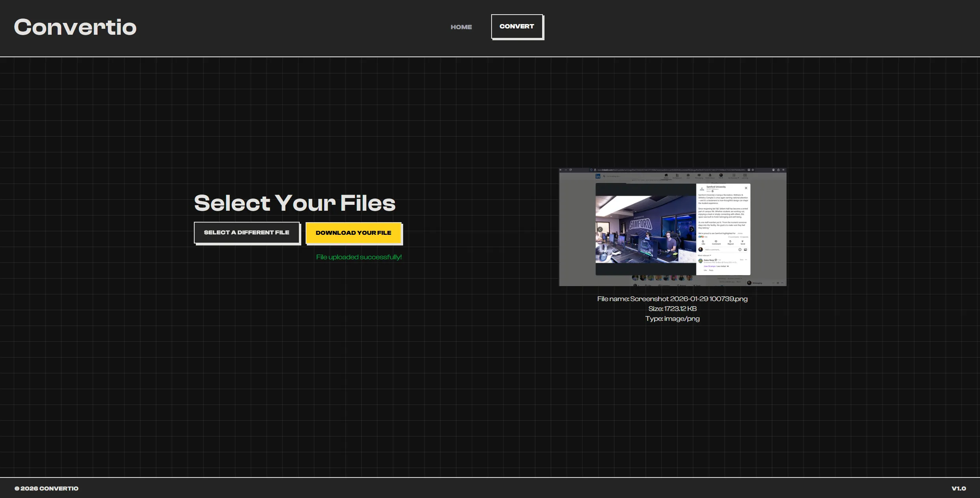The height and width of the screenshot is (498, 980).
Task: Click Select a Different File button
Action: [247, 232]
